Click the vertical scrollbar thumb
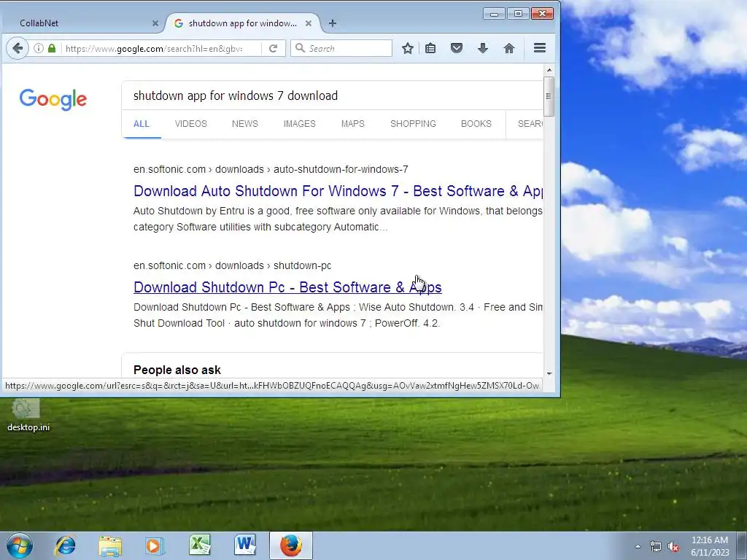 point(549,96)
